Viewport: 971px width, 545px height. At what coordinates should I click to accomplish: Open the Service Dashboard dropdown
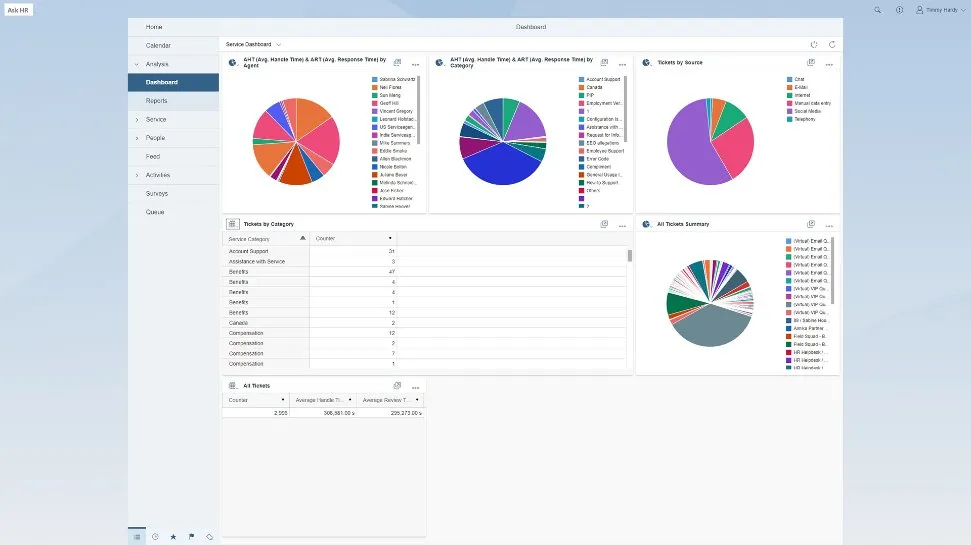(278, 44)
